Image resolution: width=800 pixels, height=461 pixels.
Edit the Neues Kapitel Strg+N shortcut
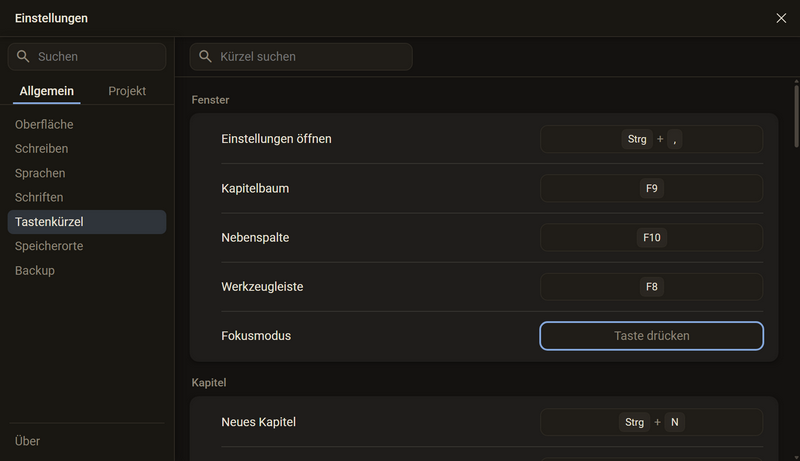tap(652, 422)
